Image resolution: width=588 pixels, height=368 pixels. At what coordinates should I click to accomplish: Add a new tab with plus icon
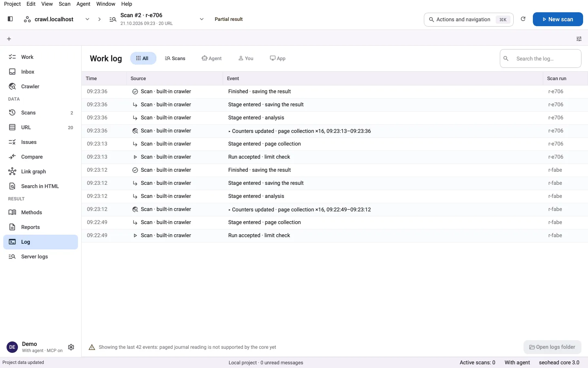tap(9, 39)
